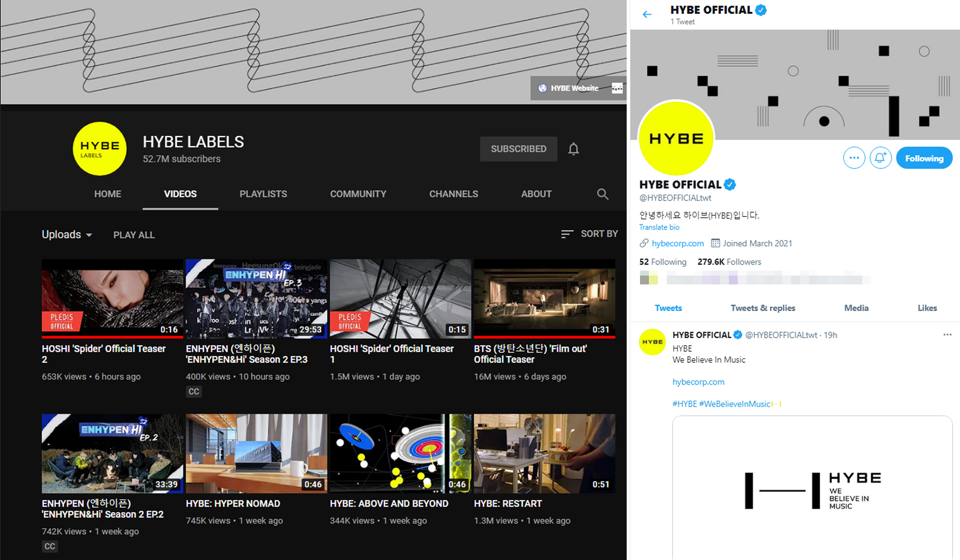
Task: Expand the Uploads dropdown
Action: (x=67, y=234)
